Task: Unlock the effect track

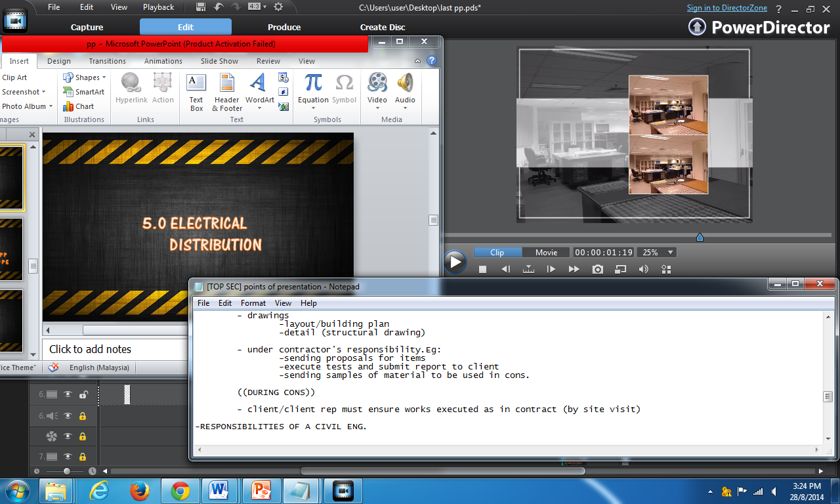Action: click(83, 436)
